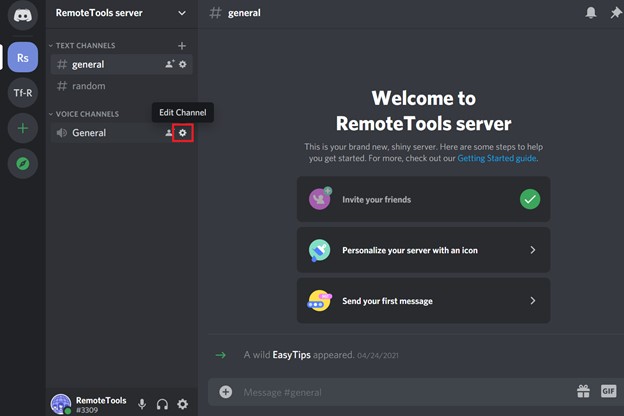This screenshot has width=624, height=416.
Task: Open notification settings bell icon
Action: [591, 13]
